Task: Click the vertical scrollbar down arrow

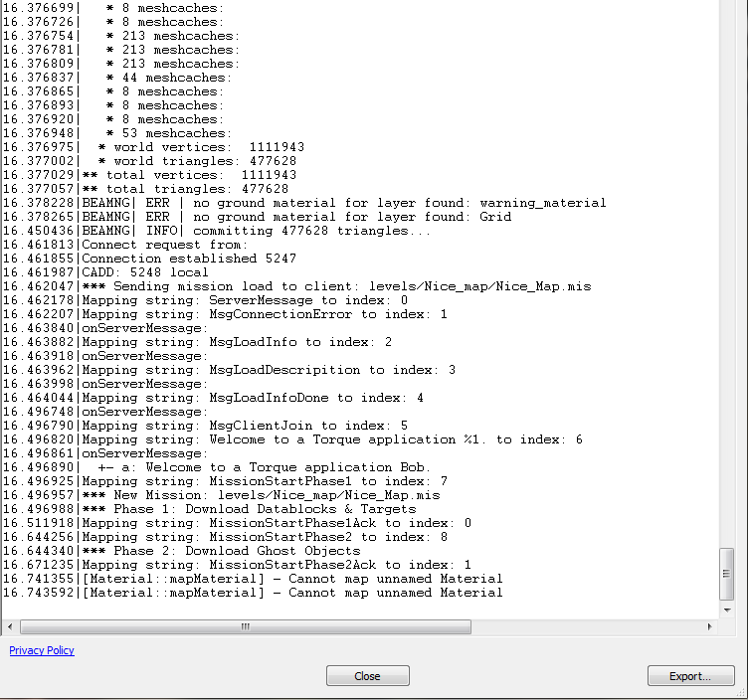Action: coord(727,610)
